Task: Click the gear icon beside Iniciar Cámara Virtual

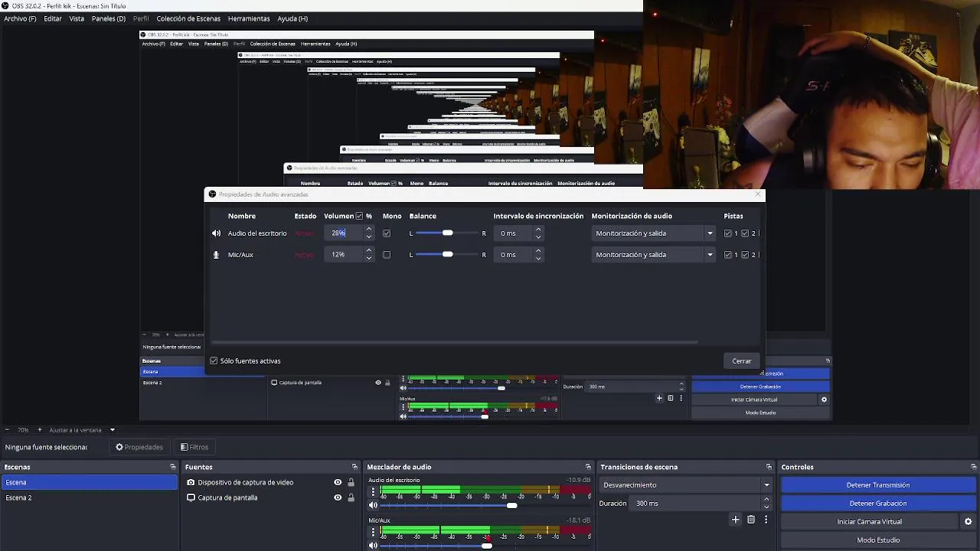Action: point(968,521)
